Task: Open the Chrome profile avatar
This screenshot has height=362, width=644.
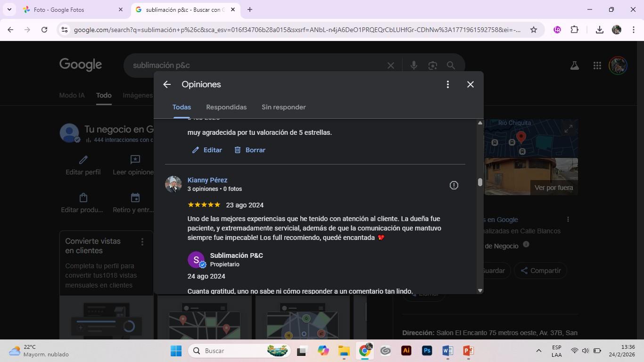Action: pyautogui.click(x=617, y=30)
